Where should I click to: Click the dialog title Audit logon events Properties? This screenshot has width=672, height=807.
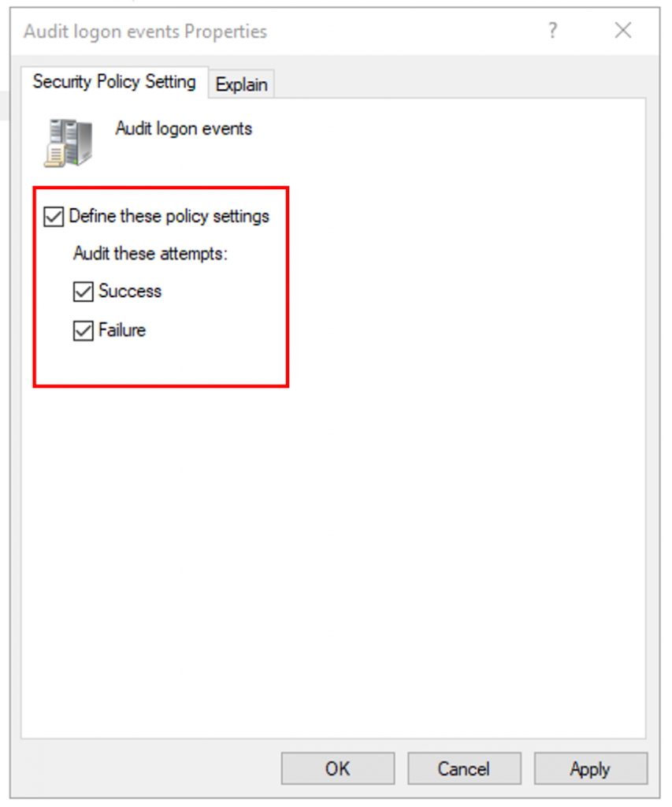pyautogui.click(x=146, y=32)
